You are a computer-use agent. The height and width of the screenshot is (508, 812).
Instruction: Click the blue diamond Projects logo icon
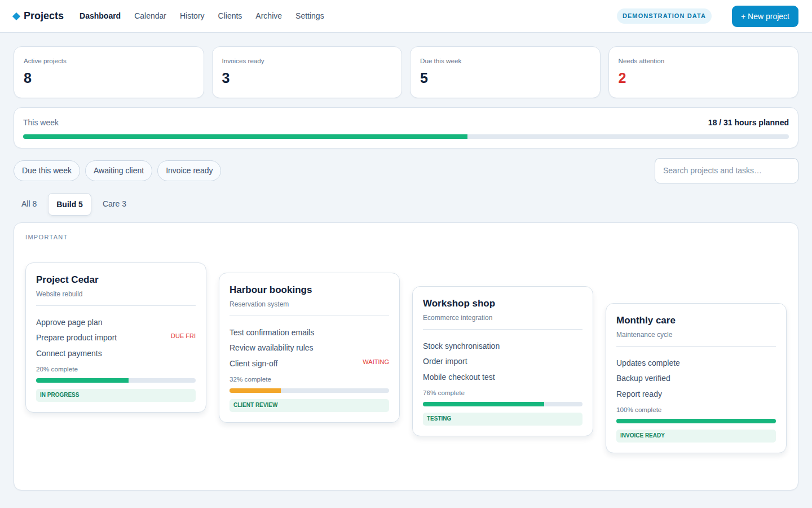(x=16, y=16)
